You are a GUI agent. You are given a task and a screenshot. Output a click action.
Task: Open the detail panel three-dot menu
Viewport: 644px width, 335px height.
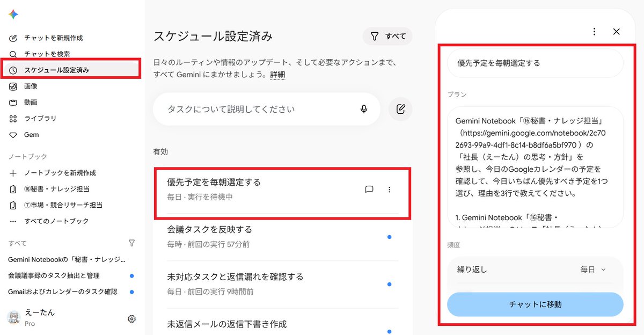click(x=594, y=32)
